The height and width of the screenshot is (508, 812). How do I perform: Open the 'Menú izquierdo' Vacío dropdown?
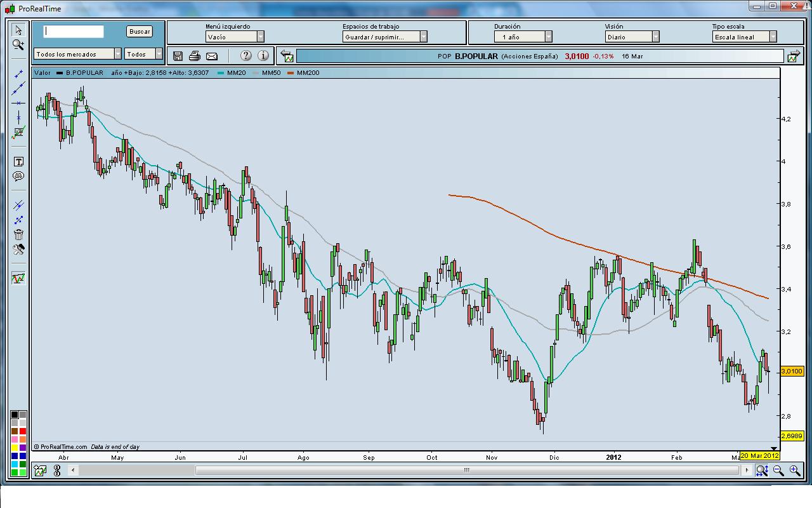pos(235,37)
